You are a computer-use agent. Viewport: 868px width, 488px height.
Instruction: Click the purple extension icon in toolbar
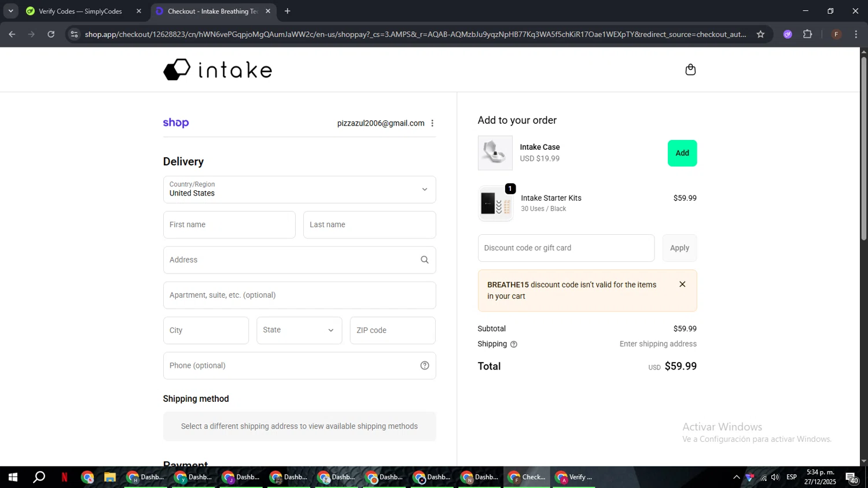tap(788, 34)
